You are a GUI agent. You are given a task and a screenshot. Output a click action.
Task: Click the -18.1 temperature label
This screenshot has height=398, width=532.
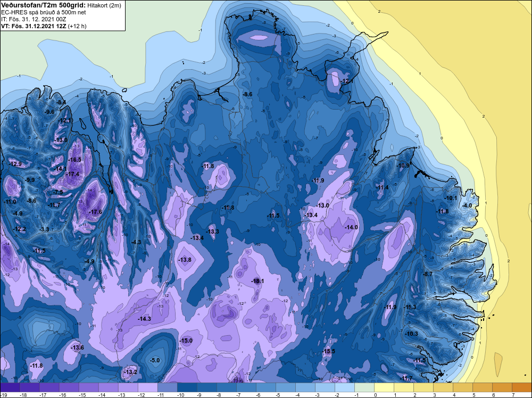tap(257, 281)
